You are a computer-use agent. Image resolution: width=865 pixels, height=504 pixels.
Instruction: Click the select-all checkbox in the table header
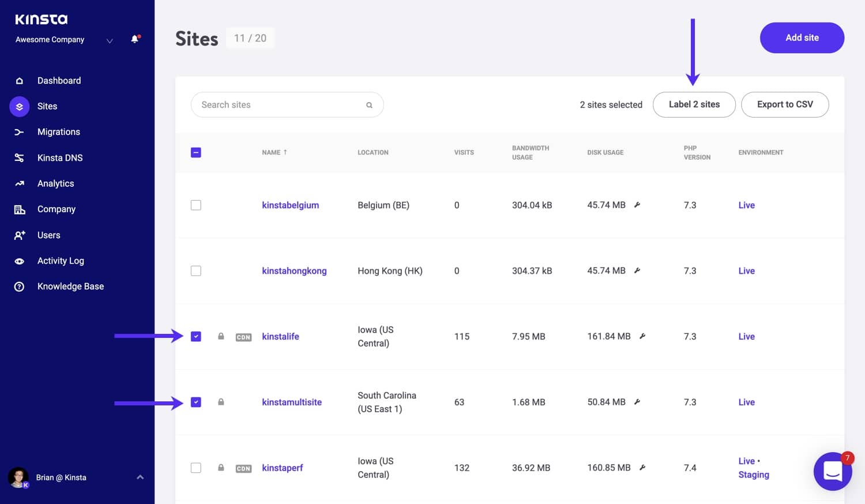point(196,152)
